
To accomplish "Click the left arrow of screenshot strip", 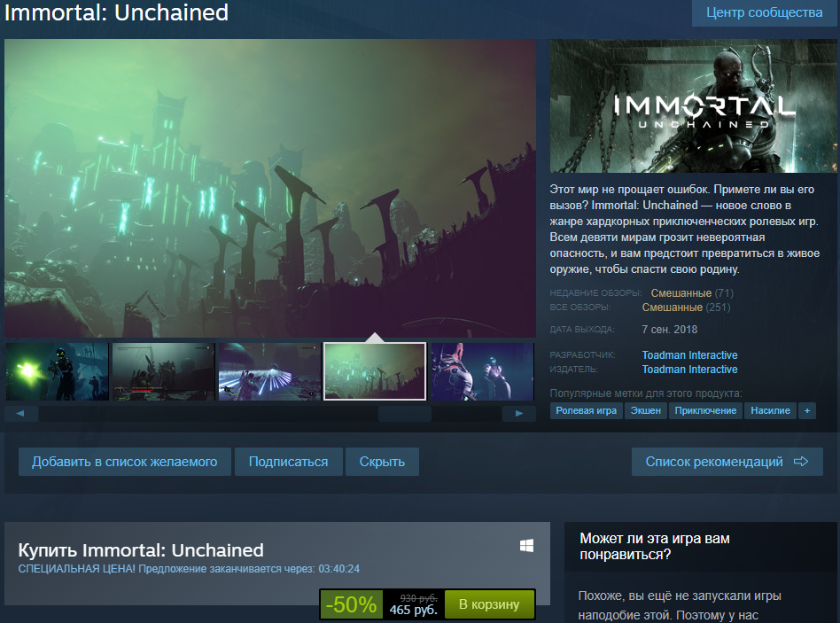I will point(21,414).
